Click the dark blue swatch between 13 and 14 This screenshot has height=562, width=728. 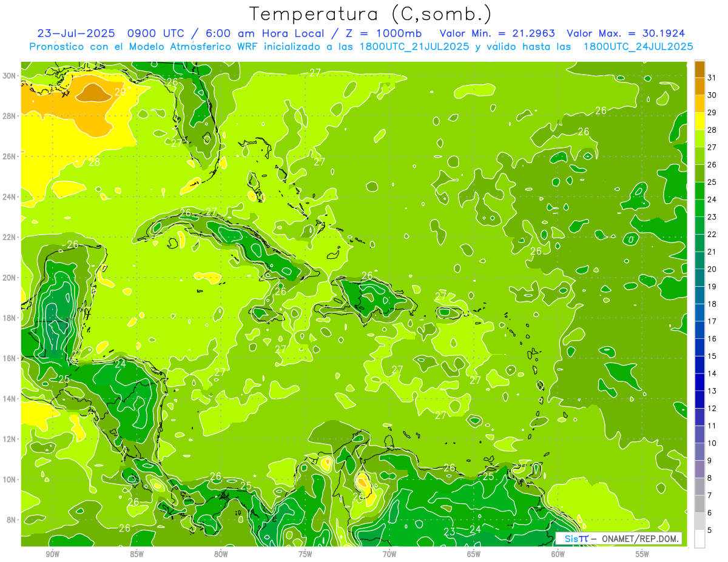click(699, 383)
